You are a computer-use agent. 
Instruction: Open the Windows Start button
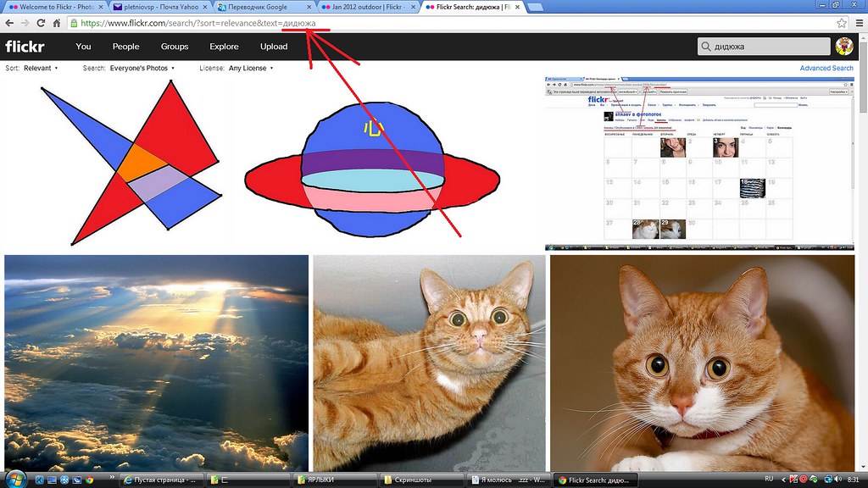[16, 480]
